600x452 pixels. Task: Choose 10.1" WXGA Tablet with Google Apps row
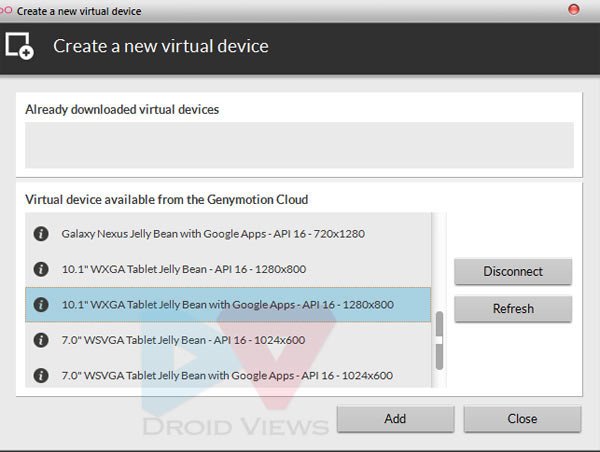228,305
